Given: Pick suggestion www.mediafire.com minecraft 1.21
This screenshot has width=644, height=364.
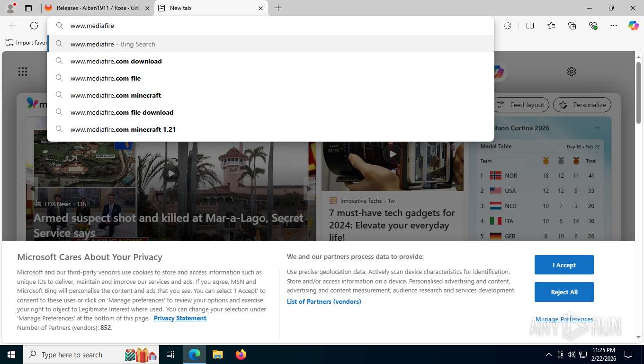Looking at the screenshot, I should click(271, 129).
